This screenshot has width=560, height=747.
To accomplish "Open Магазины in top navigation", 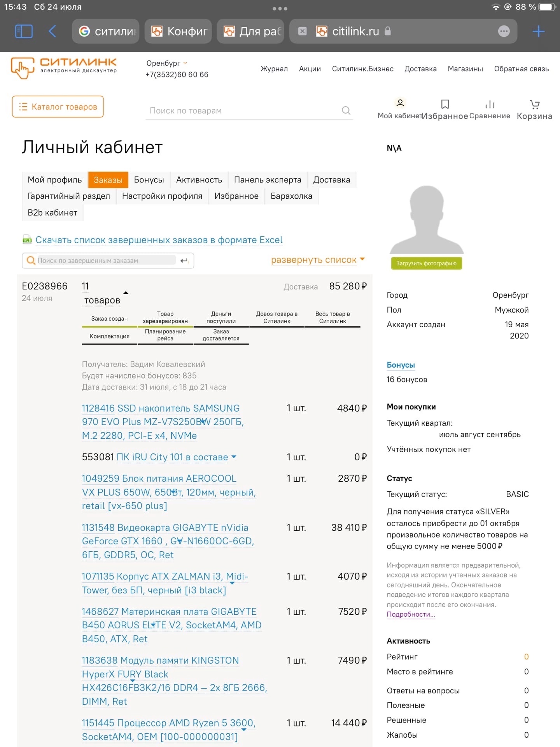I will click(465, 69).
